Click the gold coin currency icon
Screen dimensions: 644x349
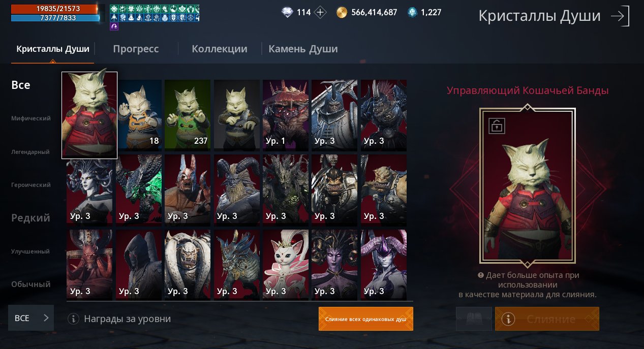point(342,12)
